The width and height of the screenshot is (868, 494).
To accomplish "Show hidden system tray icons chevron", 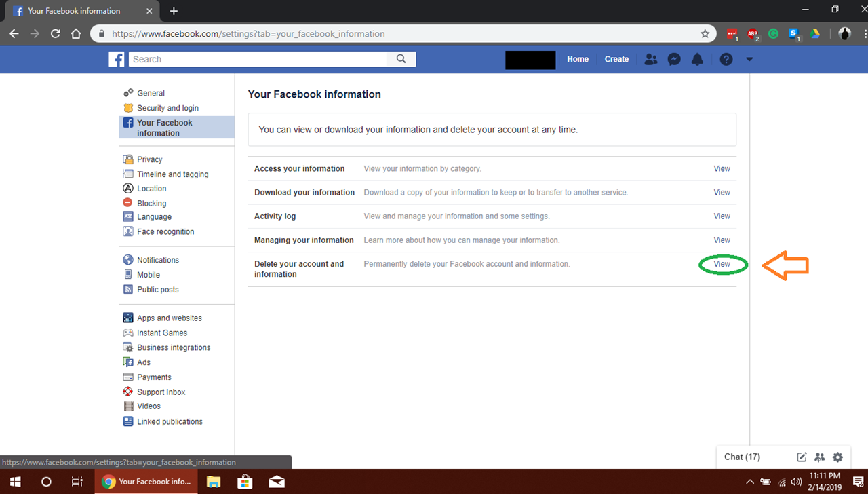I will (x=750, y=482).
